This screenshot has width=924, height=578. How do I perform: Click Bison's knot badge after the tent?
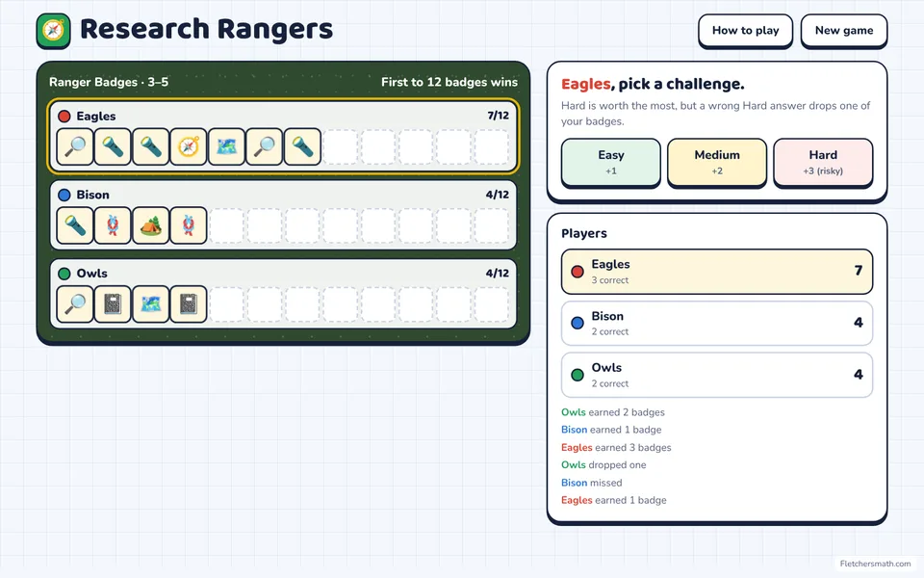(189, 225)
